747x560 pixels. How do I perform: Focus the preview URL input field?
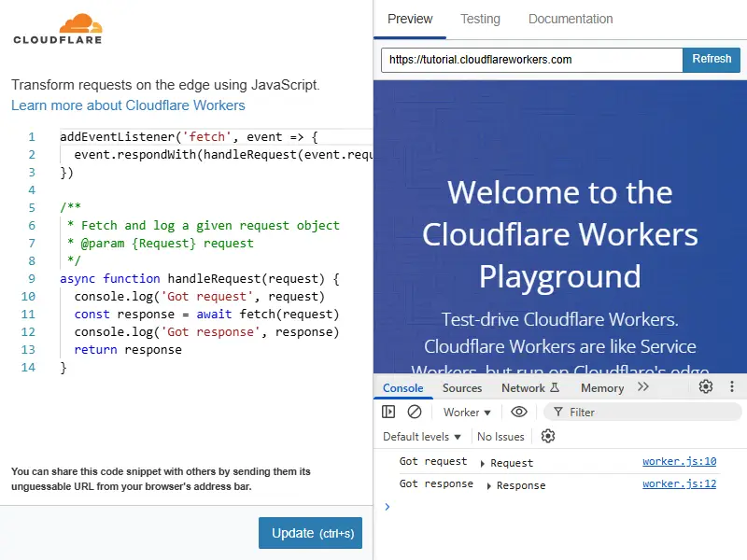tap(531, 60)
